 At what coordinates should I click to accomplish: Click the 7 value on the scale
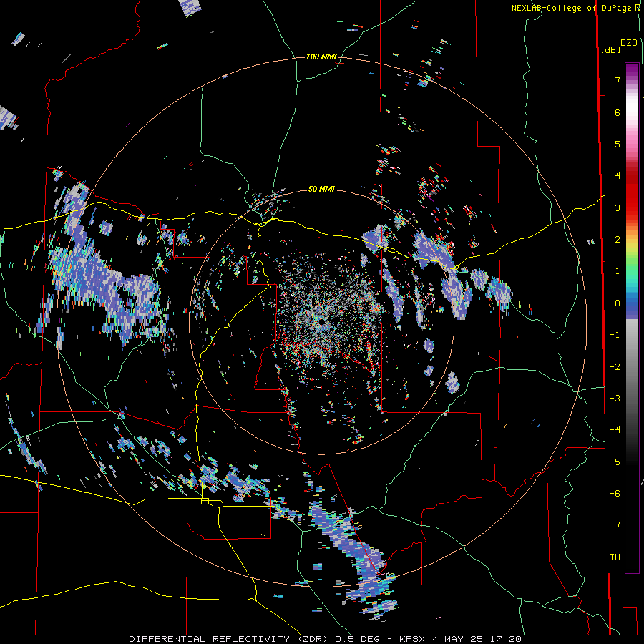(x=618, y=80)
